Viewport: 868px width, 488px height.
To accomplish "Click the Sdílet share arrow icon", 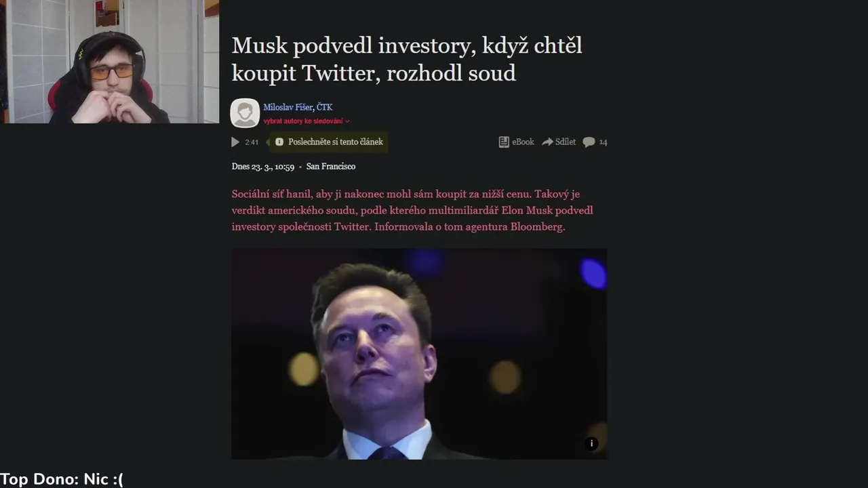I will point(547,142).
